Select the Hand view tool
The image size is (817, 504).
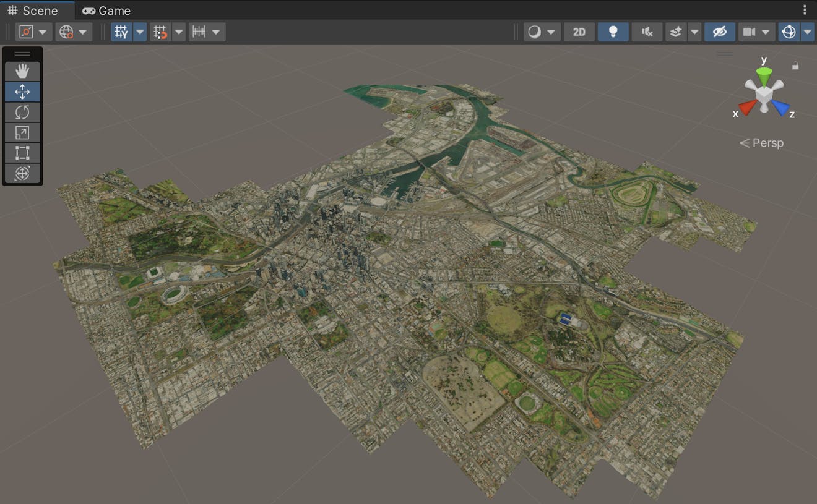[22, 72]
